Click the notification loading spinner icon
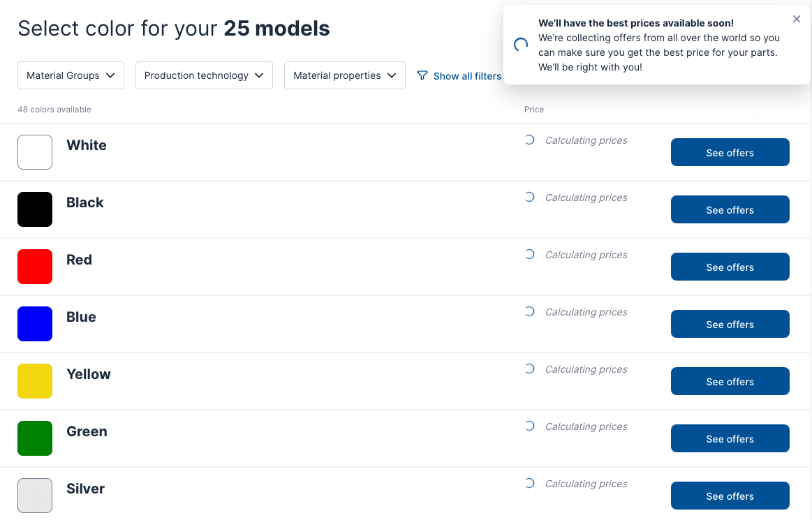The width and height of the screenshot is (812, 520). (x=521, y=45)
